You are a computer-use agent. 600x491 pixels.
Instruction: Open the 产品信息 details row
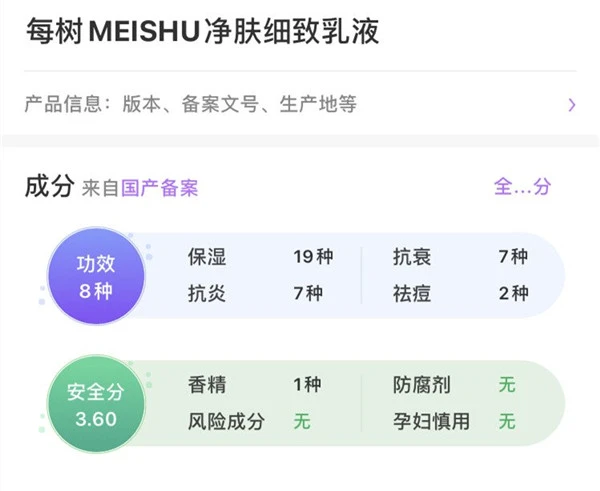click(x=190, y=104)
